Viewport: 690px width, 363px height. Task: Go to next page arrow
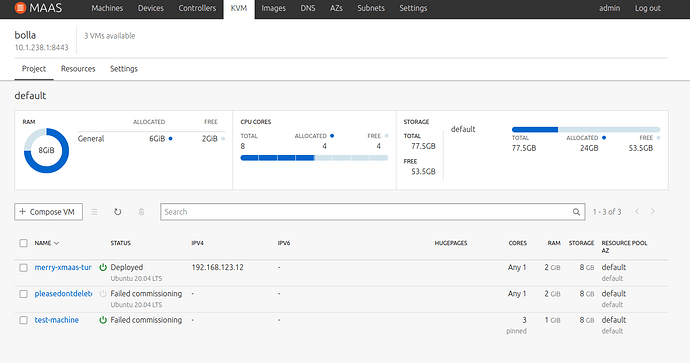click(653, 212)
